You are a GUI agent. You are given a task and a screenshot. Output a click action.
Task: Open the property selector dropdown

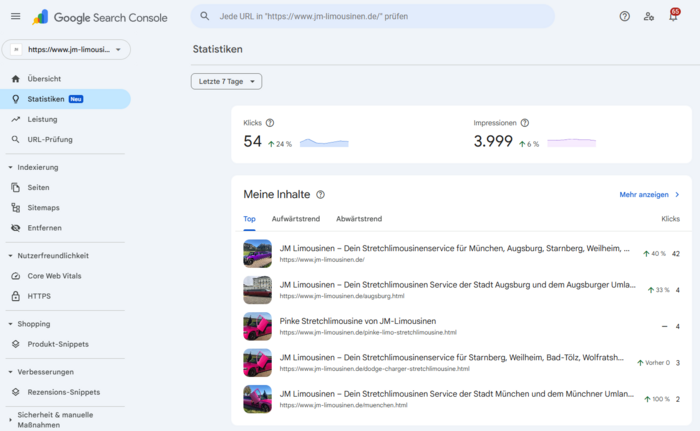pyautogui.click(x=66, y=50)
